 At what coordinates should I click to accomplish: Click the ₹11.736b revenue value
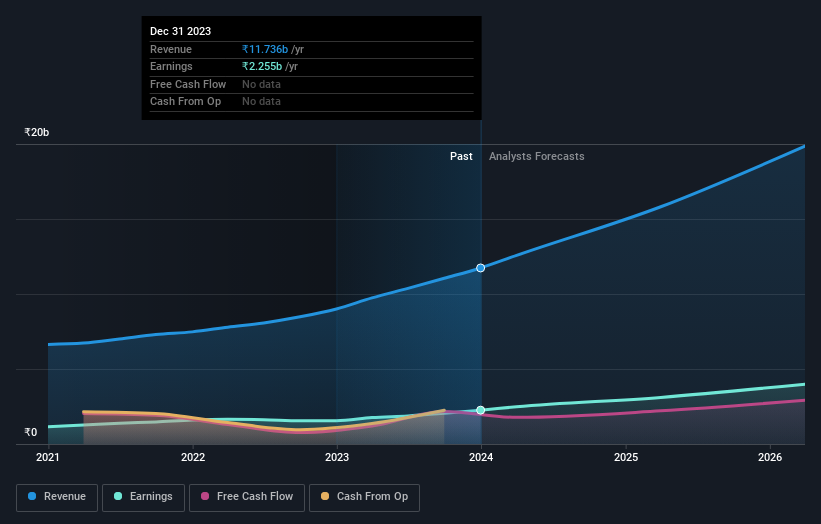[265, 49]
